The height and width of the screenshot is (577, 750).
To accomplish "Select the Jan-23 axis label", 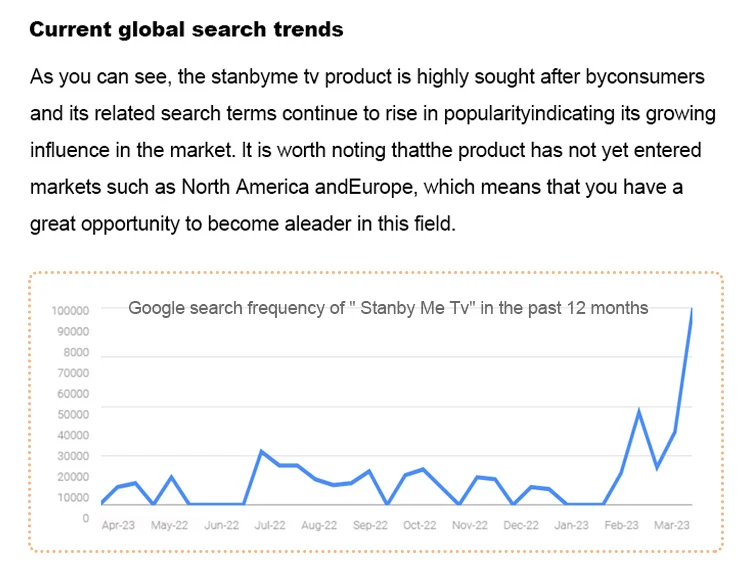I will click(x=571, y=525).
